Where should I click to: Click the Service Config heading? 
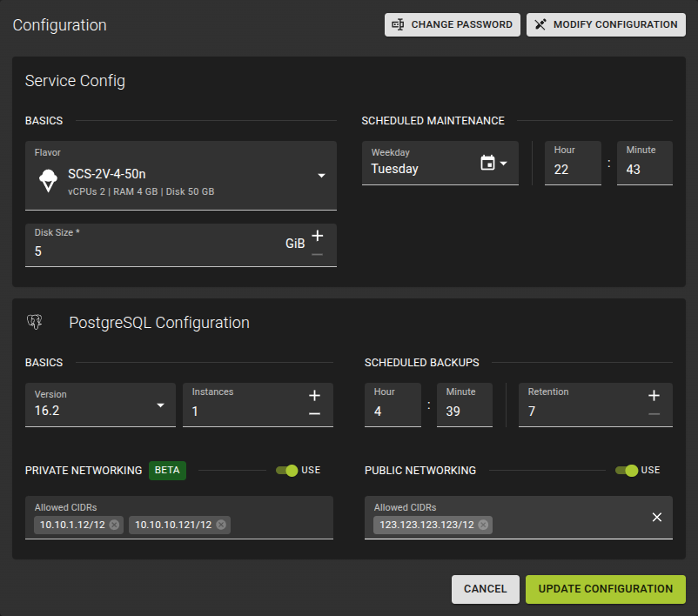(x=75, y=81)
